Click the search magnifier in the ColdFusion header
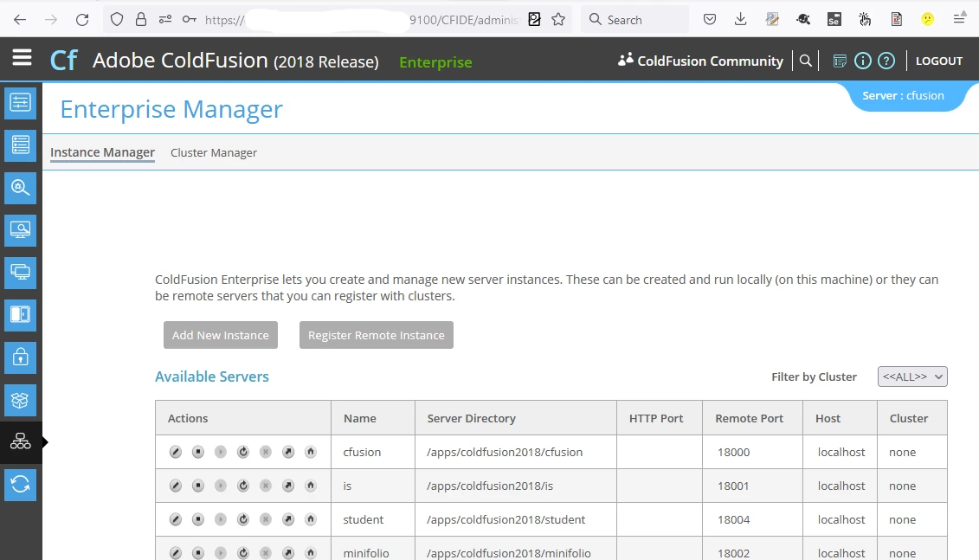 806,61
